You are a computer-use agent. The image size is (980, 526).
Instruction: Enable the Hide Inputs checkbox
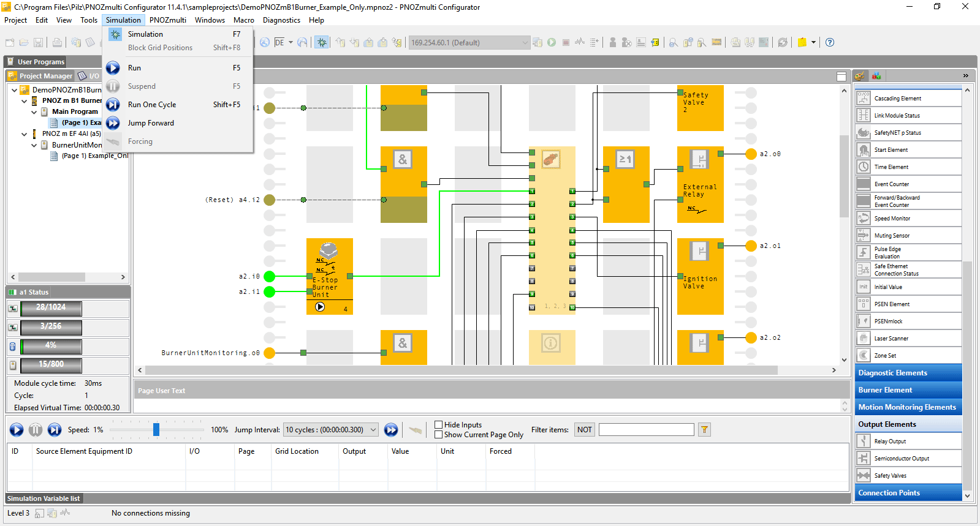tap(438, 424)
